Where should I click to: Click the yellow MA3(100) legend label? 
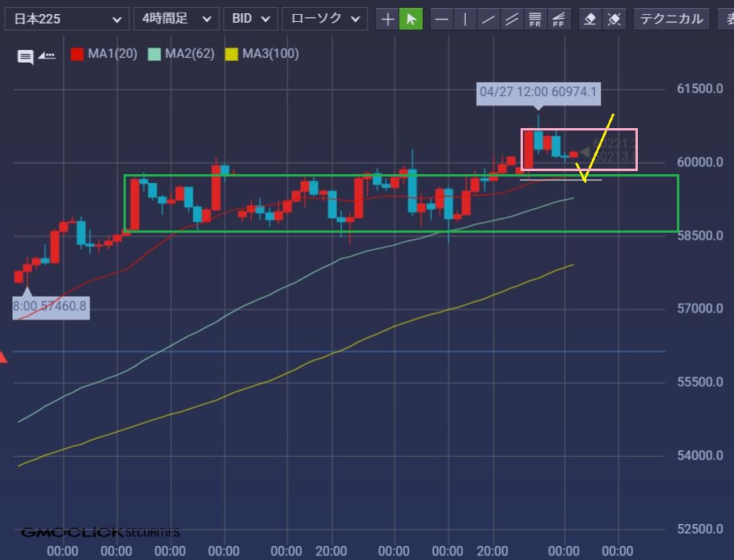[x=270, y=54]
